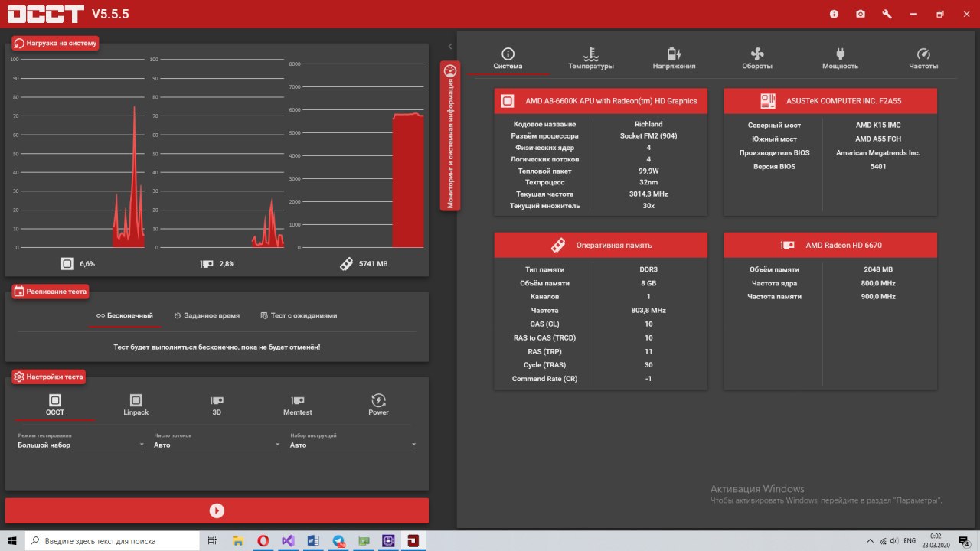
Task: Open Набор инструкций dropdown
Action: (x=353, y=445)
